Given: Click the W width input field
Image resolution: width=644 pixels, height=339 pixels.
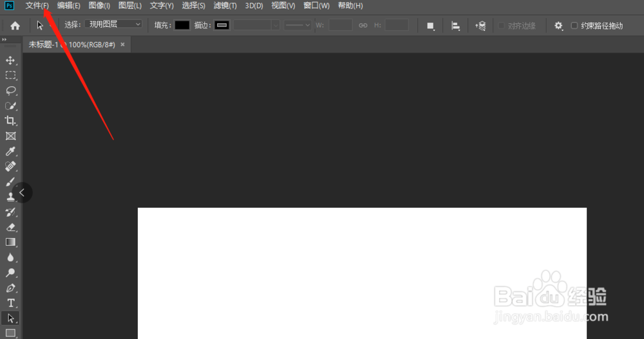Looking at the screenshot, I should point(341,25).
